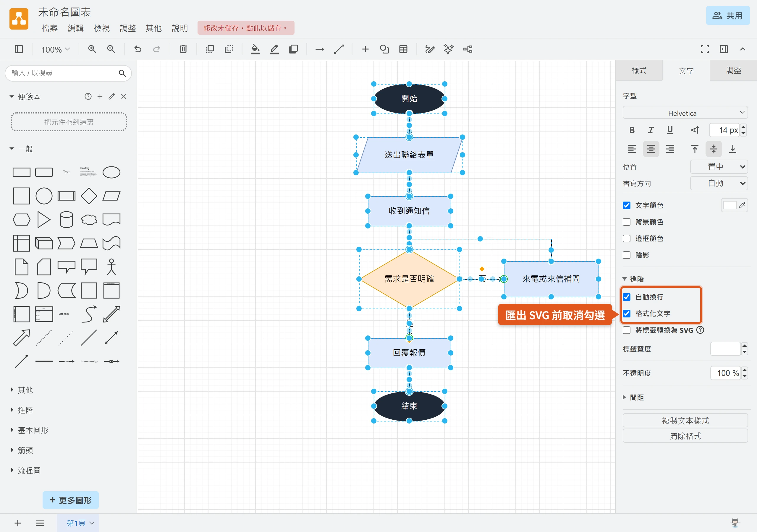Click the undo arrow in toolbar
This screenshot has width=757, height=532.
click(138, 49)
